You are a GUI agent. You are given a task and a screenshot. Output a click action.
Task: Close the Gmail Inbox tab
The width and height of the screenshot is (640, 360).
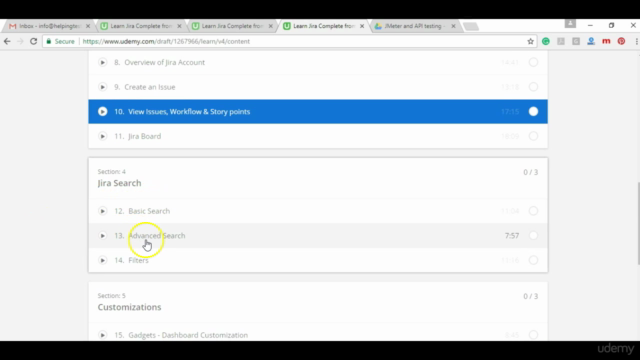(x=88, y=26)
